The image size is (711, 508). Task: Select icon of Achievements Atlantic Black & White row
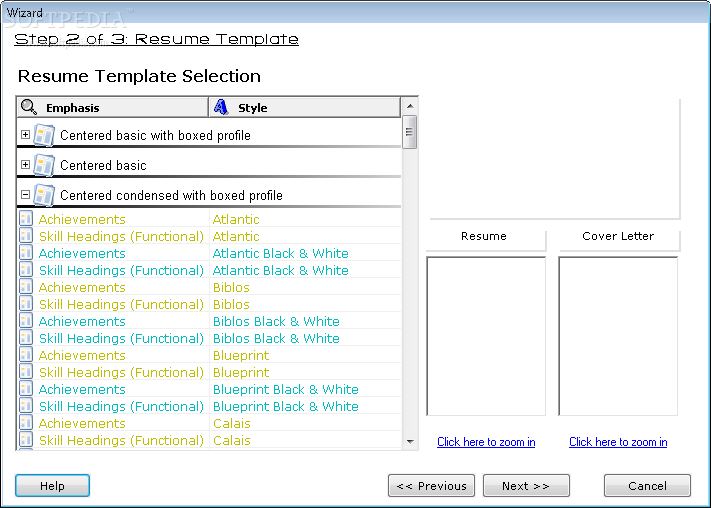[26, 253]
